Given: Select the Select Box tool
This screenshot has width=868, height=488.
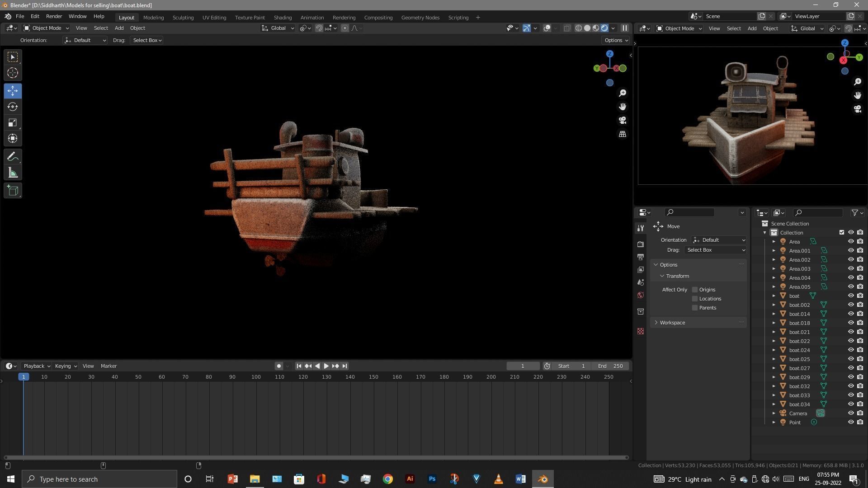Looking at the screenshot, I should [13, 57].
